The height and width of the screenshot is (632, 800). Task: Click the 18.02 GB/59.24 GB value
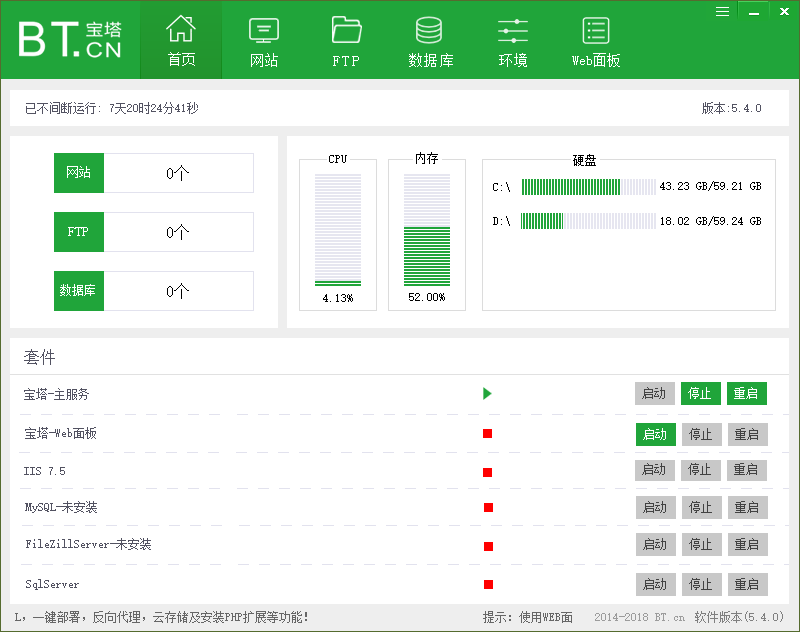[710, 221]
